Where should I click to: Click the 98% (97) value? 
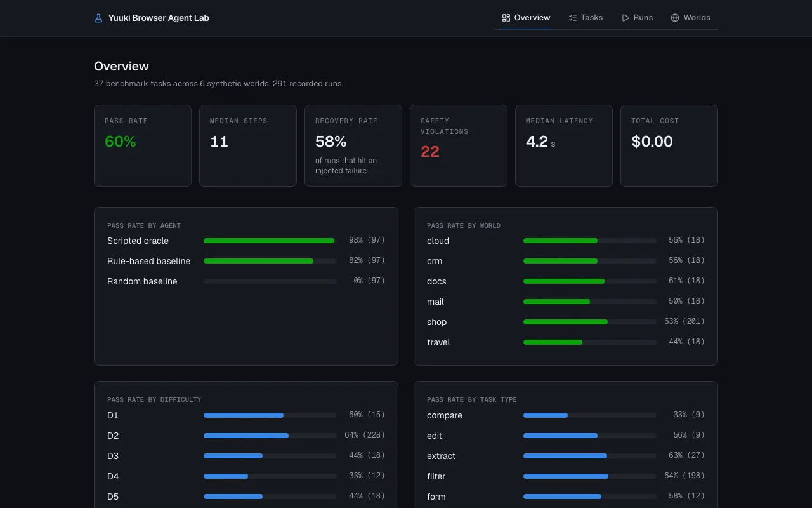[367, 240]
